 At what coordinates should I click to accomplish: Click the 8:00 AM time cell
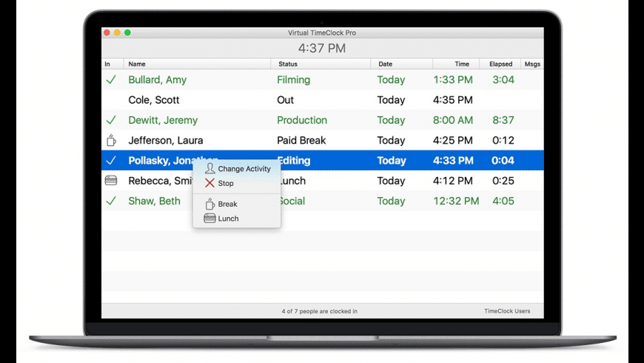click(x=453, y=120)
